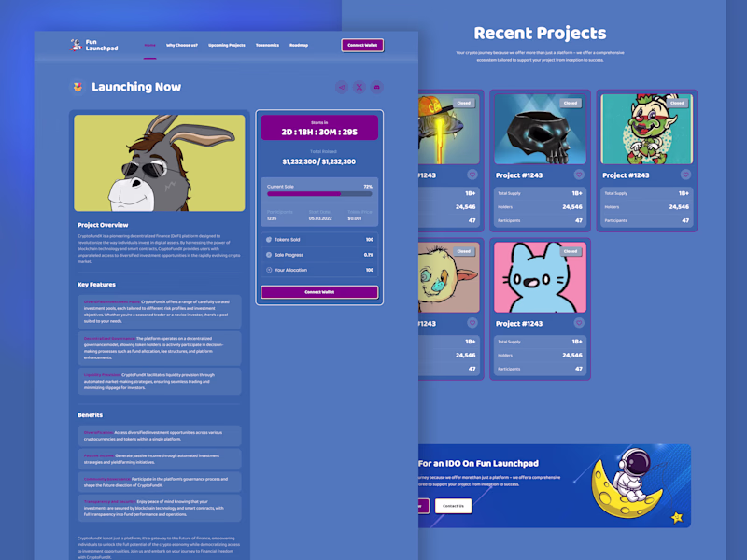This screenshot has width=747, height=560.
Task: Open the orange cap artwork thumbnail
Action: coord(449,129)
